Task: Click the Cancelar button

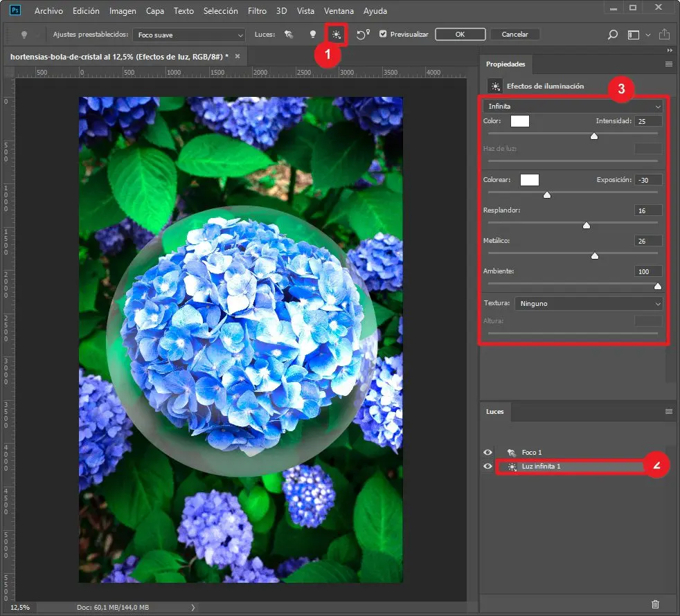Action: [x=515, y=34]
